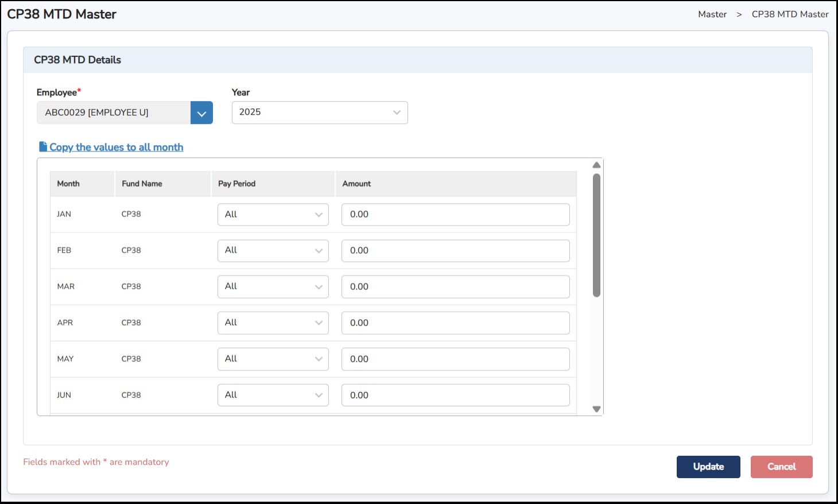This screenshot has height=504, width=838.
Task: Click the table's vertical scrollbar thumb
Action: 596,235
